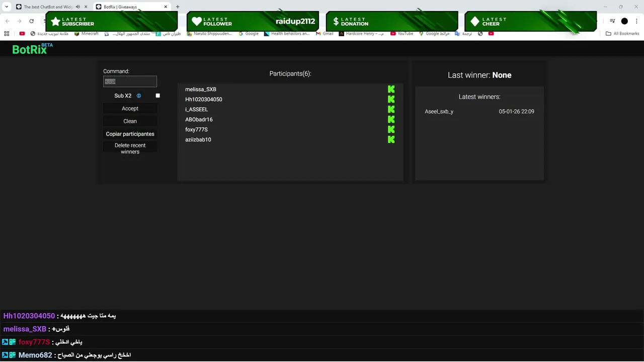The width and height of the screenshot is (644, 362).
Task: Reload the current page
Action: pos(31,21)
